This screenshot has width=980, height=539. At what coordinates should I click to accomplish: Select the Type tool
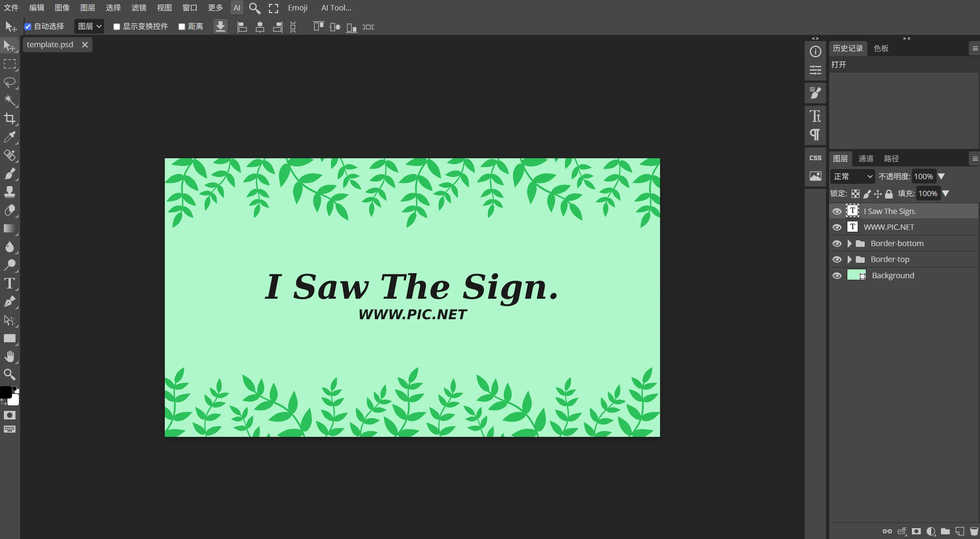(10, 283)
